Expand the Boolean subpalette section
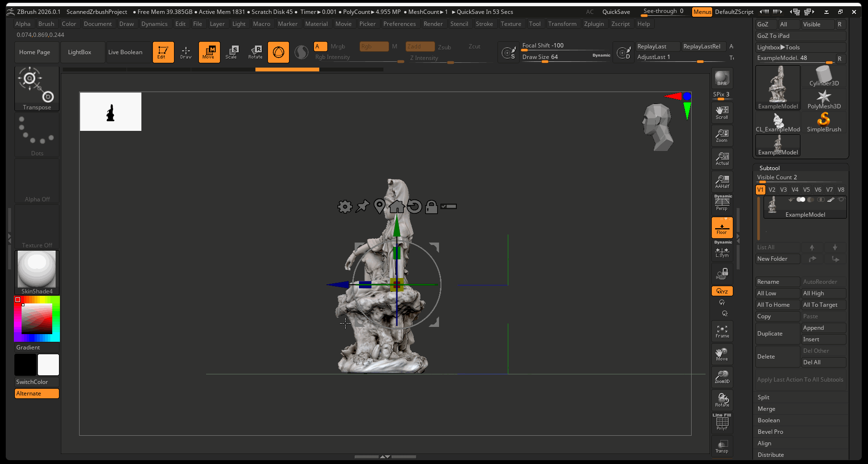 click(x=768, y=420)
